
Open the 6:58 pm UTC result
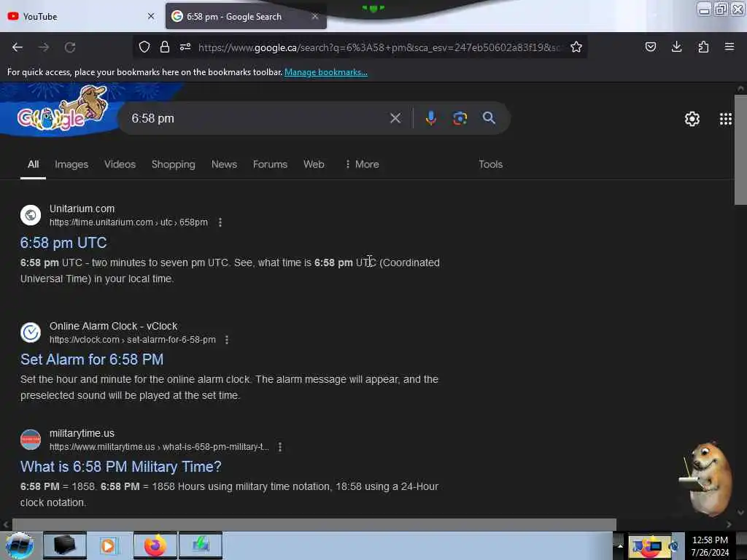point(63,243)
